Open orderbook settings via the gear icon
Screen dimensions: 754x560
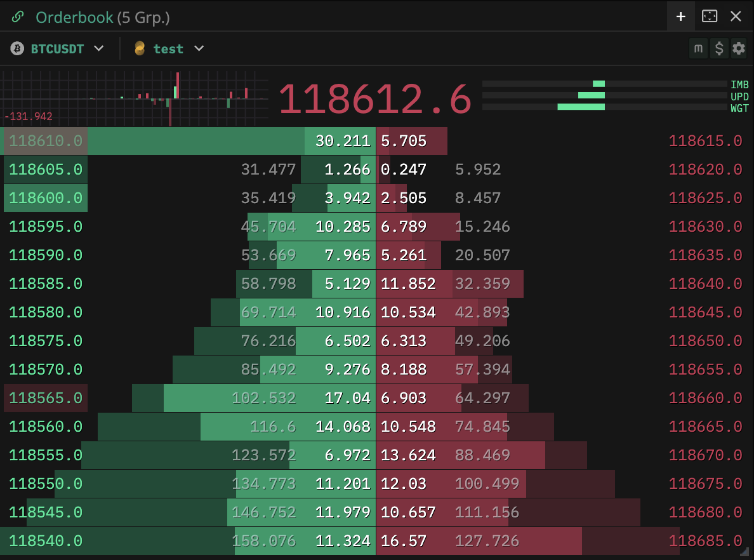738,49
